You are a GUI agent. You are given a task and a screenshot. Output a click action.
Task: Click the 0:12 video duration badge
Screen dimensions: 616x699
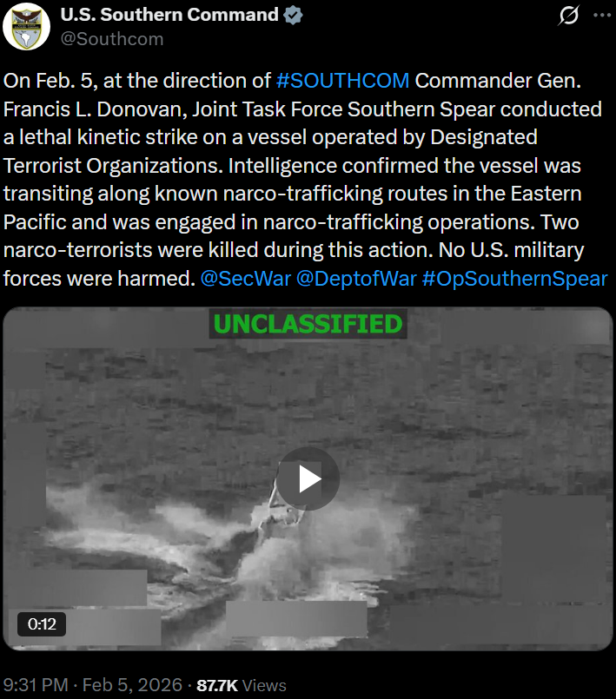pyautogui.click(x=42, y=624)
